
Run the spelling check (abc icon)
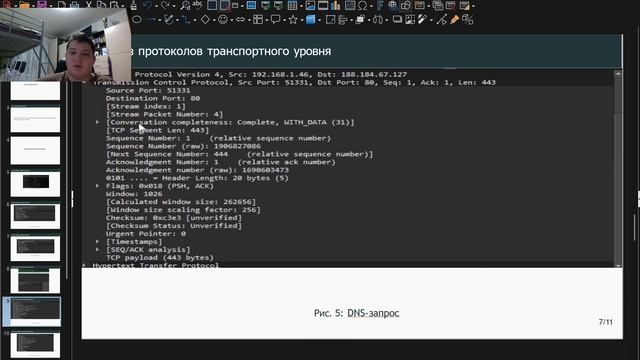198,5
